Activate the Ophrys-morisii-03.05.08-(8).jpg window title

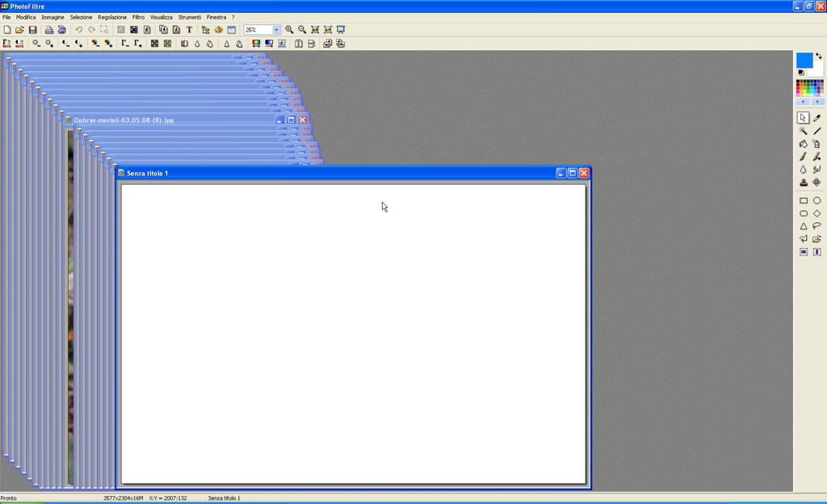click(x=124, y=120)
